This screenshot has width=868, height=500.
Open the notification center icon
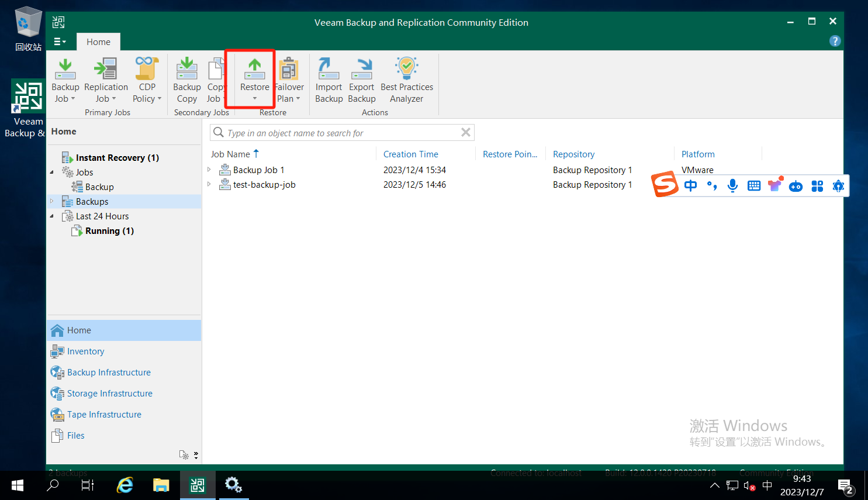click(845, 485)
